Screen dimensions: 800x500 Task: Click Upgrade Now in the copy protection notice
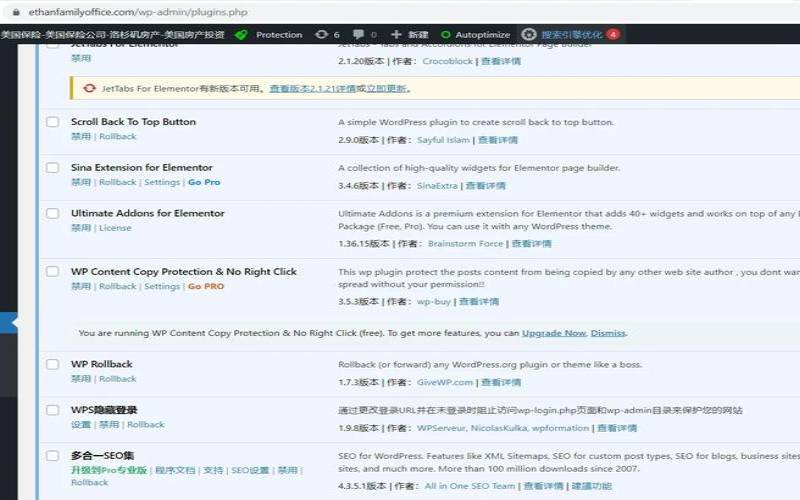pos(553,333)
